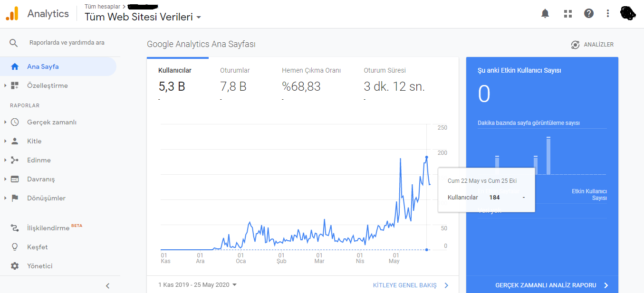Click the tooltip value 184
644x293 pixels.
(x=495, y=198)
